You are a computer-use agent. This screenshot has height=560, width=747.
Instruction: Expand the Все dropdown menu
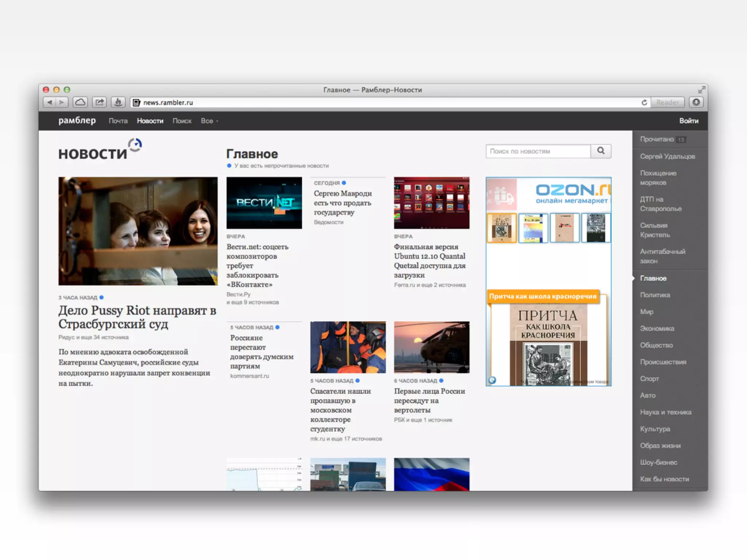tap(209, 121)
